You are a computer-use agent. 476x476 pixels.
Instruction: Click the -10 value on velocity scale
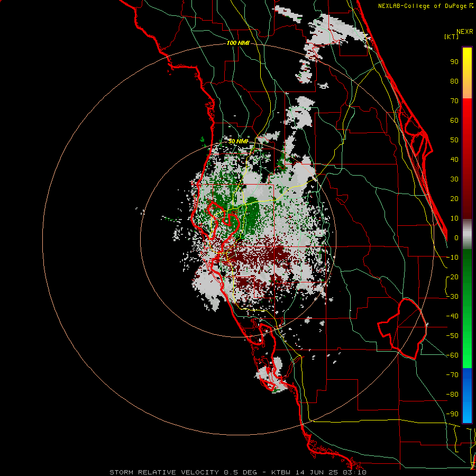click(452, 258)
